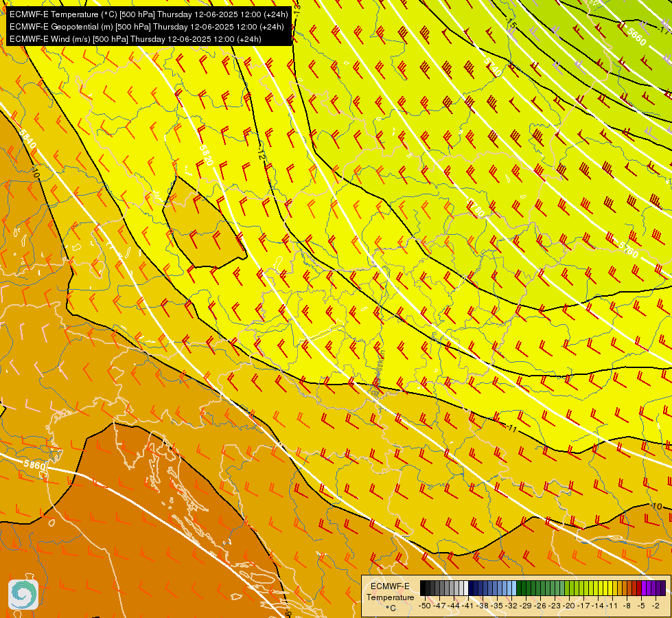The image size is (672, 618).
Task: Click the -41 legend scale value
Action: click(x=468, y=606)
